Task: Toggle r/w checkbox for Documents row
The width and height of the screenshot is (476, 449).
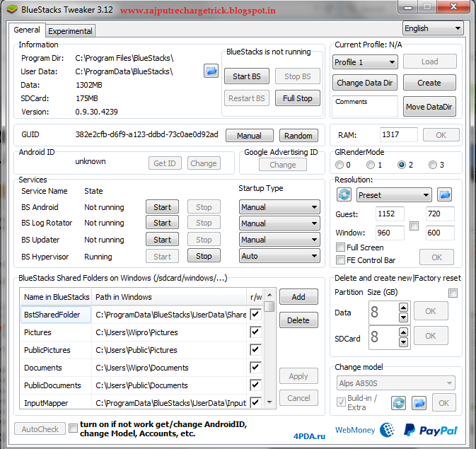Action: 255,368
